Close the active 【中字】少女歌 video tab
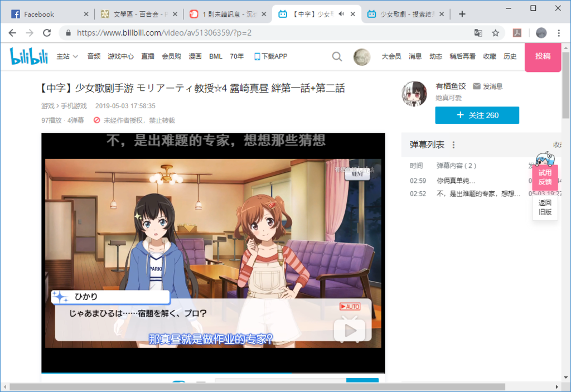This screenshot has width=571, height=392. pyautogui.click(x=353, y=14)
